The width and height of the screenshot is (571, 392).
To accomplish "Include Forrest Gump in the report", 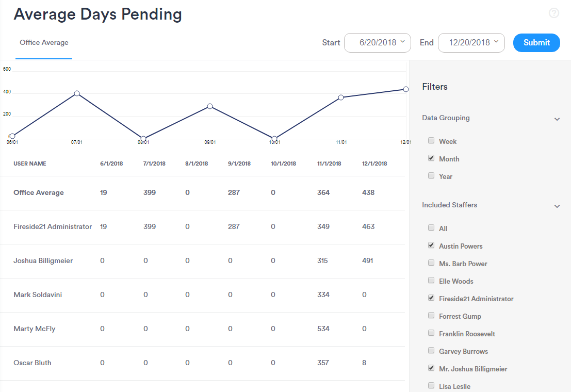I will [x=431, y=315].
